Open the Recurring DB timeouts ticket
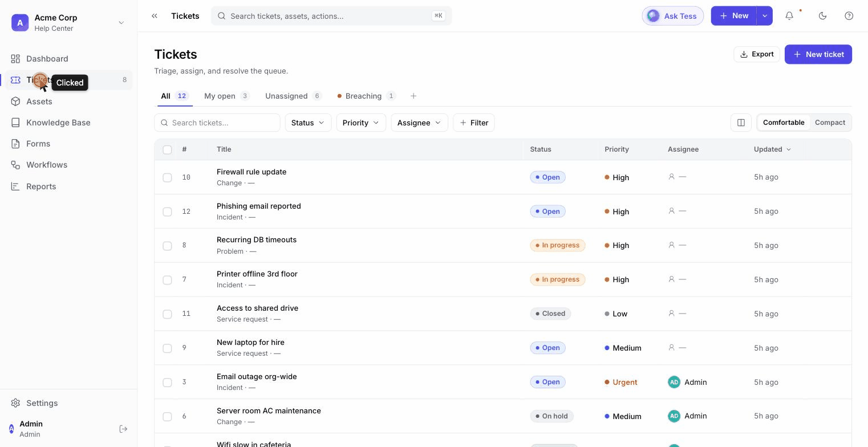The image size is (868, 447). point(257,239)
